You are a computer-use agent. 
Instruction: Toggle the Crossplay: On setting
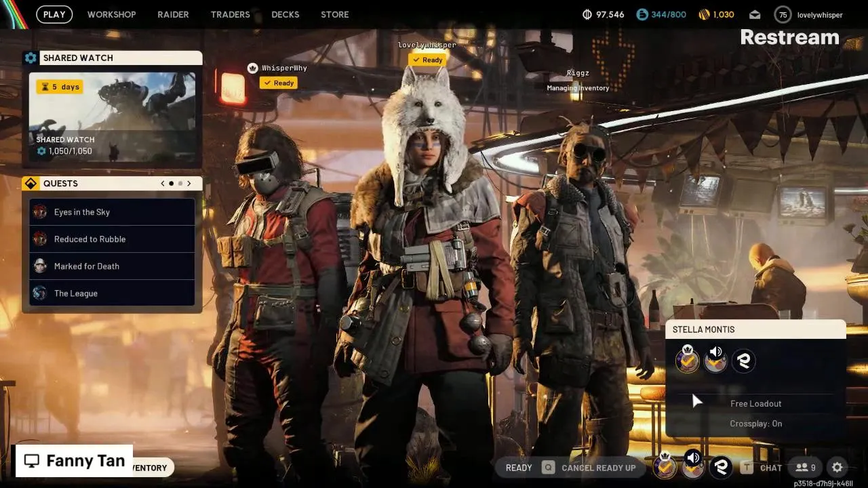755,424
